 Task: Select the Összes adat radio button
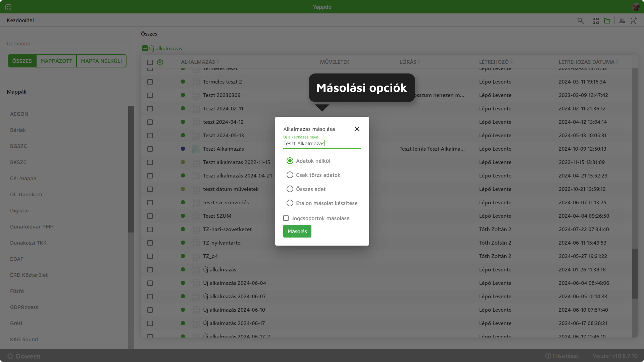[x=290, y=189]
